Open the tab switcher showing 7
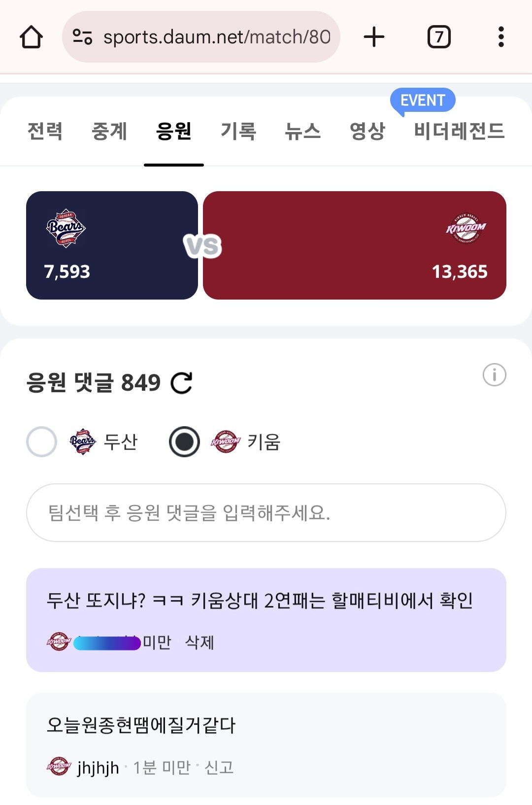Image resolution: width=532 pixels, height=805 pixels. click(439, 37)
